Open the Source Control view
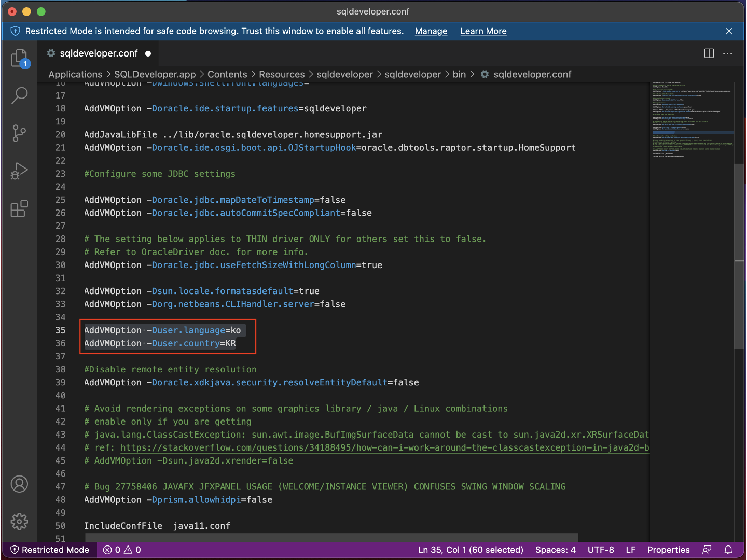The height and width of the screenshot is (560, 747). pos(19,133)
